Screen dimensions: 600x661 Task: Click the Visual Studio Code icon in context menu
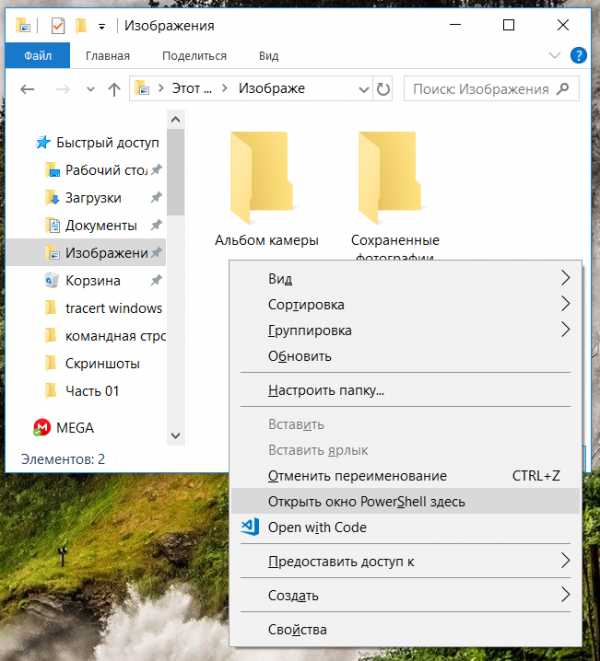tap(251, 527)
